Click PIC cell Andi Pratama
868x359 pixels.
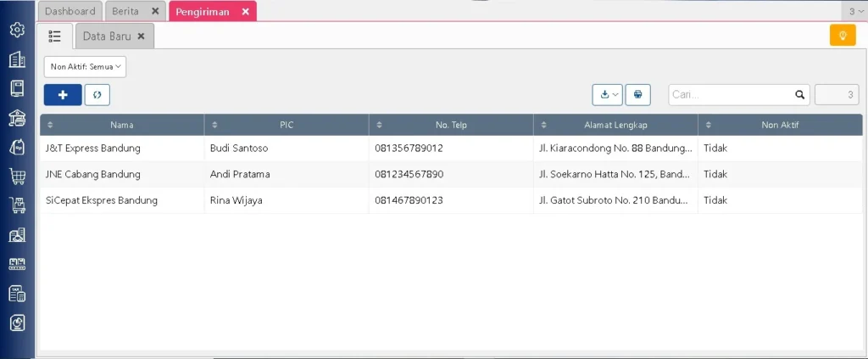click(240, 175)
